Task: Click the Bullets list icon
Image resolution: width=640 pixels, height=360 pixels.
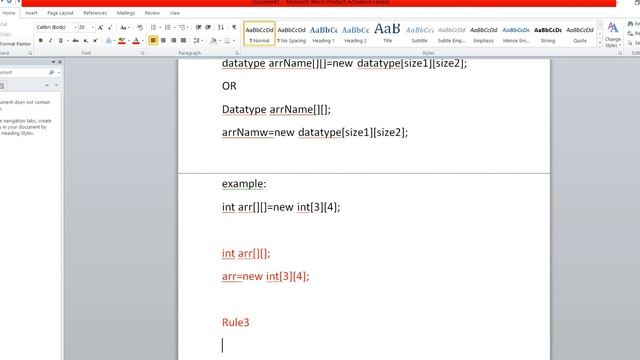Action: click(154, 27)
